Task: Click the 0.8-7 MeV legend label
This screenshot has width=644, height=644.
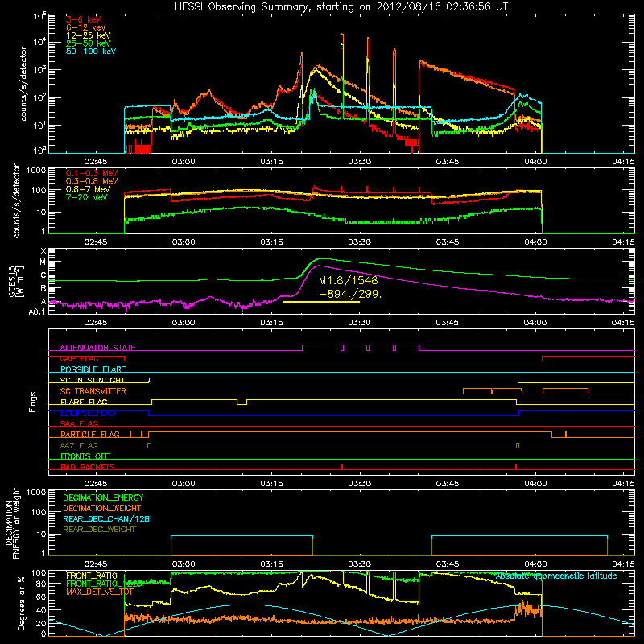Action: (89, 189)
